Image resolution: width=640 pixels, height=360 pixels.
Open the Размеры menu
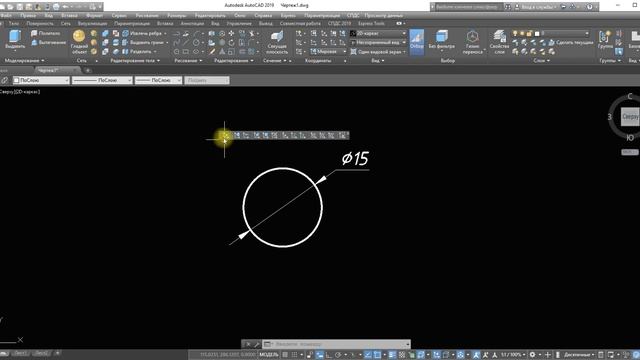(177, 16)
